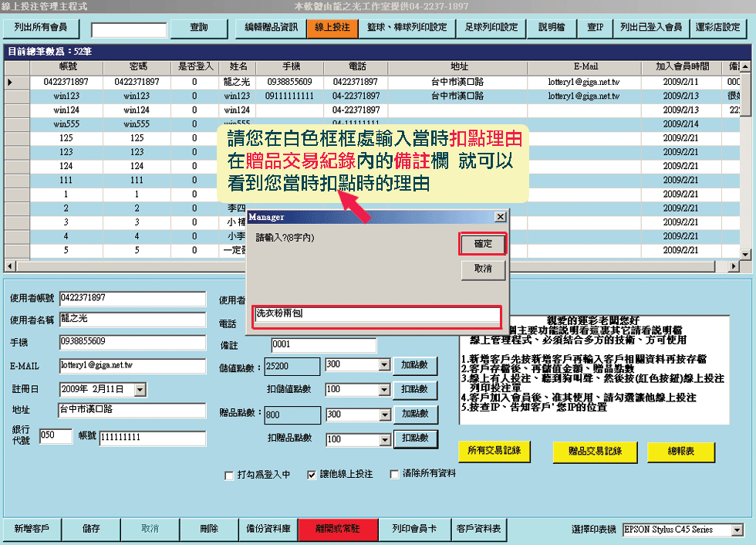The image size is (756, 545).
Task: Click 列出所有會員 button
Action: click(x=41, y=28)
